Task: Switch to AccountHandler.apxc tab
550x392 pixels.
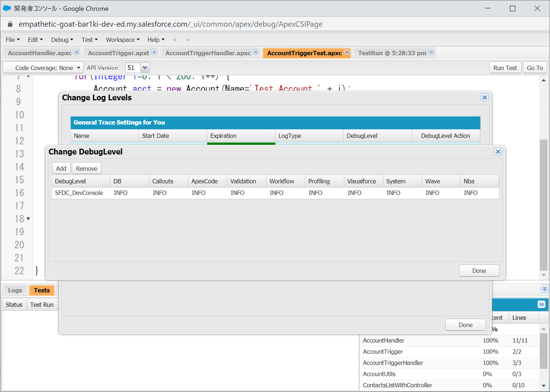Action: (40, 53)
